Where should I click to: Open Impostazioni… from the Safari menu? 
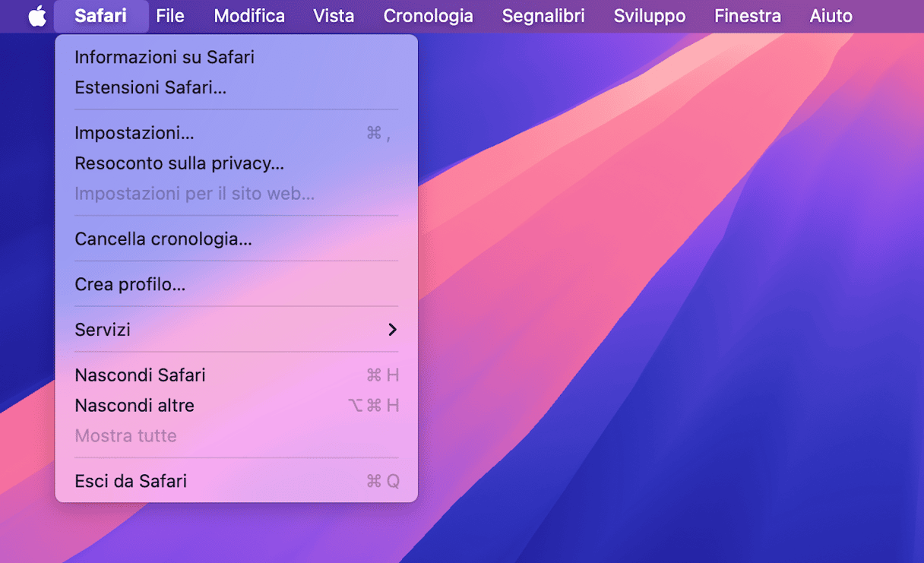(x=236, y=133)
